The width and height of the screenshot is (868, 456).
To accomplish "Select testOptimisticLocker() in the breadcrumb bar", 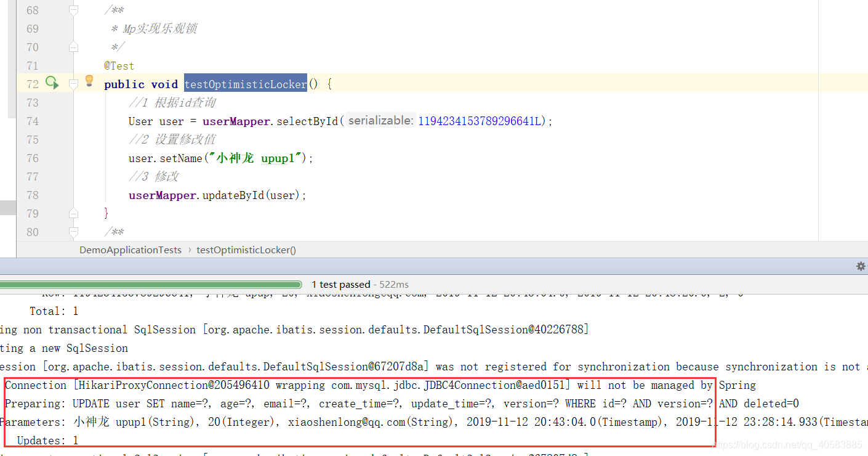I will pos(246,250).
